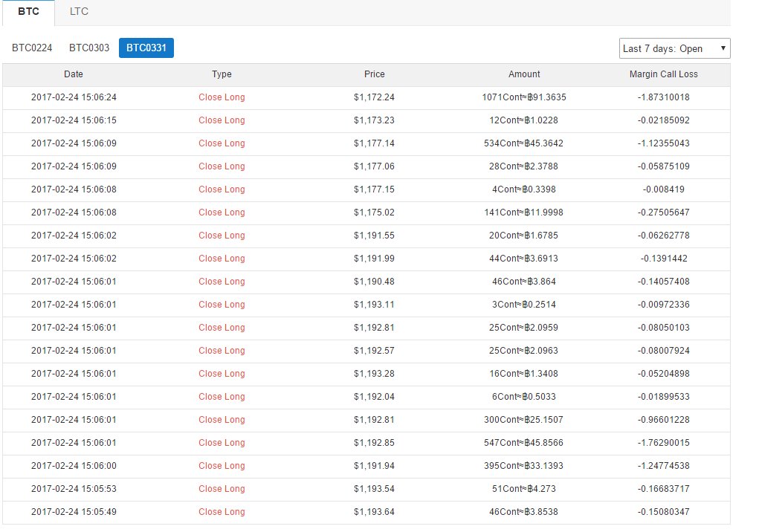Click the amount 547Cont≈฿45.8566
The image size is (759, 532).
pos(524,443)
